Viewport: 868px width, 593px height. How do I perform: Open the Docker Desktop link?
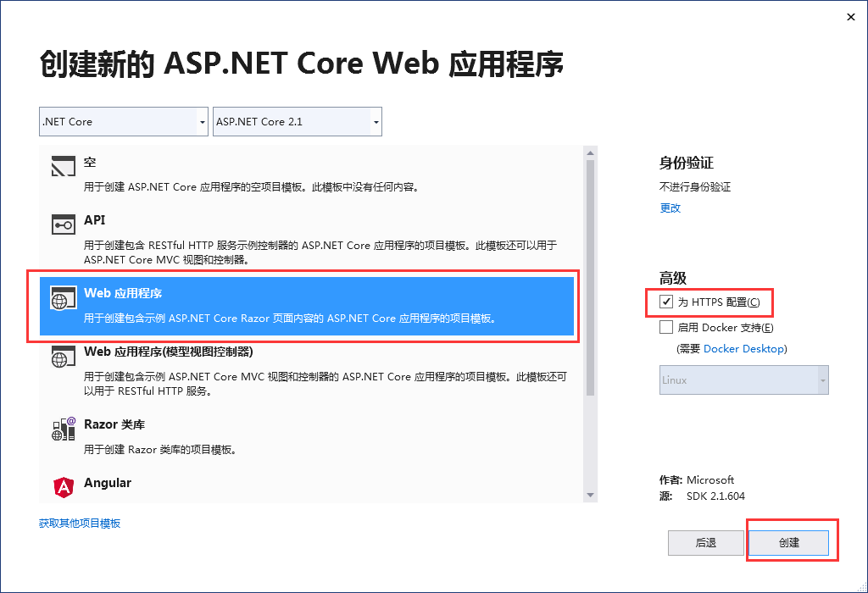(x=743, y=348)
